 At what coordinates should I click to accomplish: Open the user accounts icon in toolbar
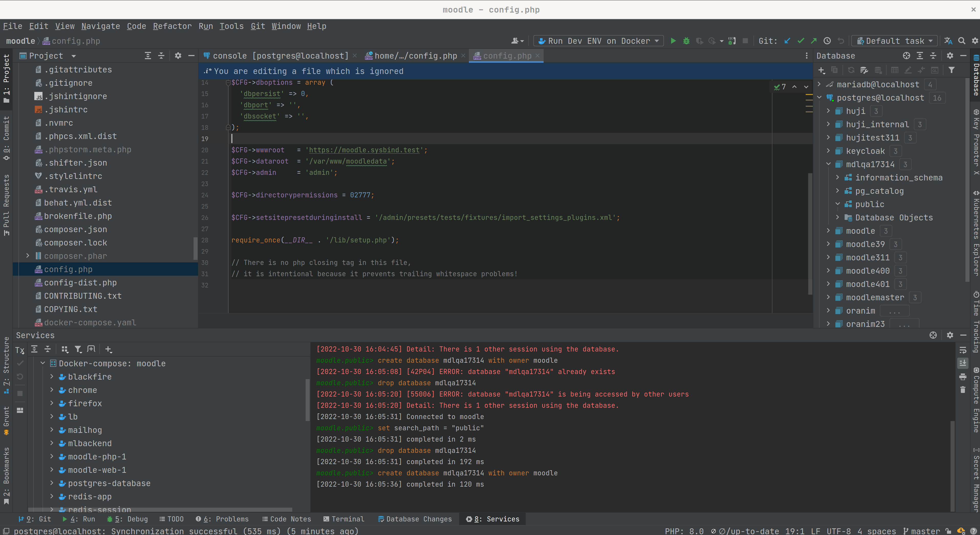coord(518,41)
